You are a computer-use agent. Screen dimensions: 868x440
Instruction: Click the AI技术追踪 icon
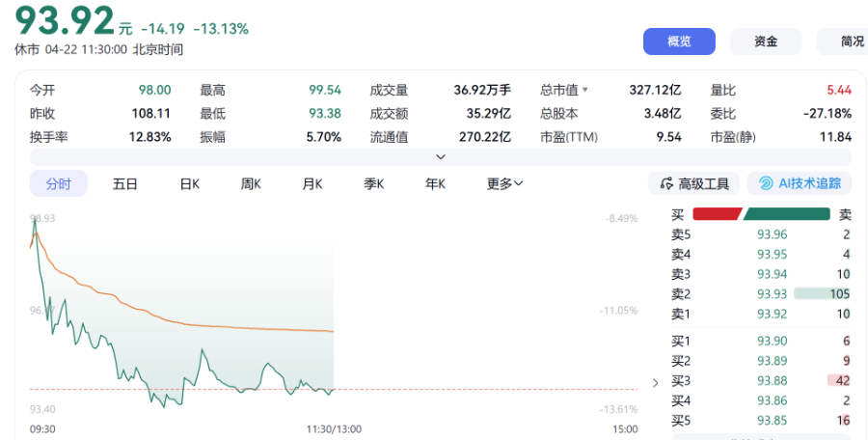click(766, 183)
